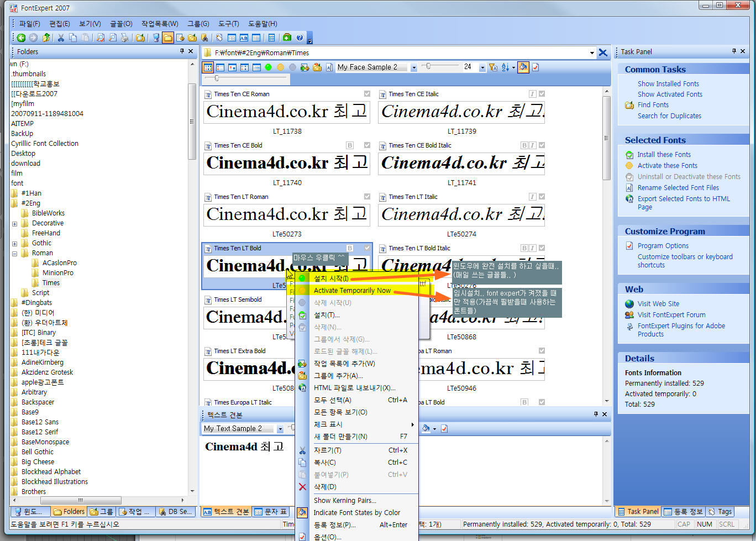Toggle the Indicate Font States color icon
Image resolution: width=756 pixels, height=541 pixels.
pos(523,67)
